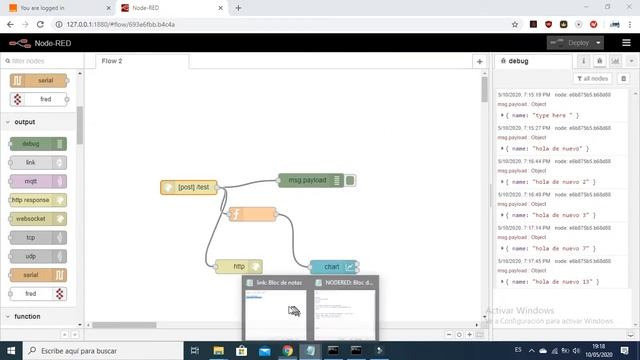
Task: Open Chrome three-dot menu
Action: 630,24
